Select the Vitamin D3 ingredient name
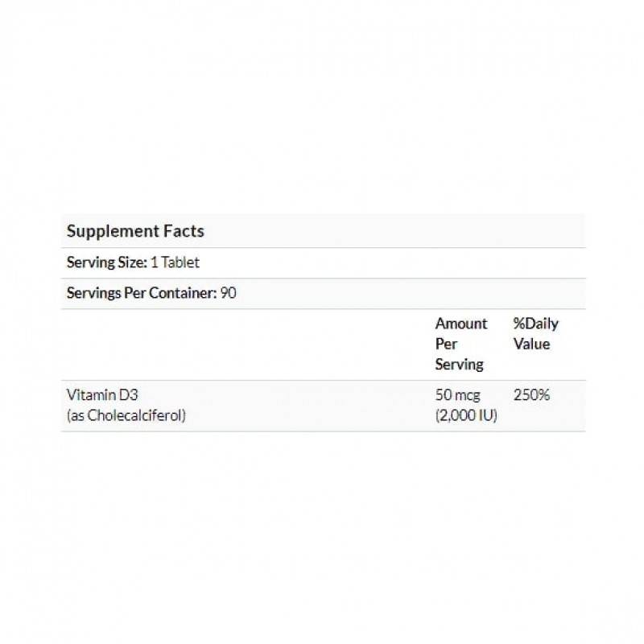Screen dimensions: 644x644 click(99, 396)
